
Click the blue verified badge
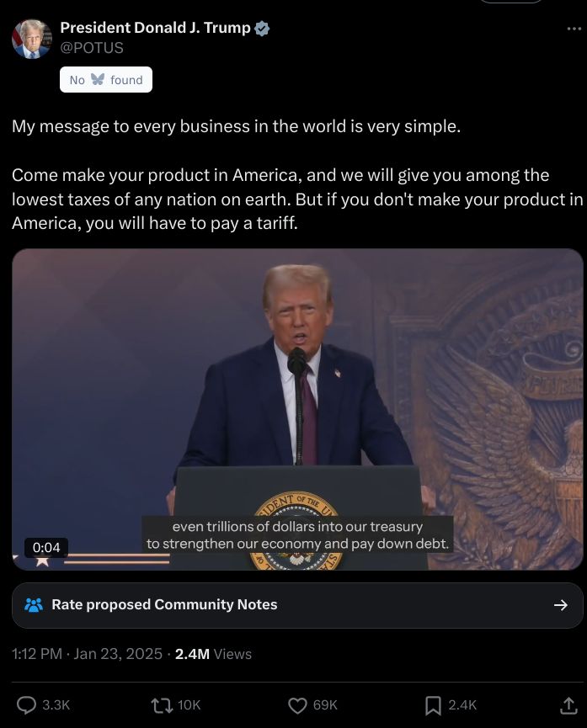[263, 29]
